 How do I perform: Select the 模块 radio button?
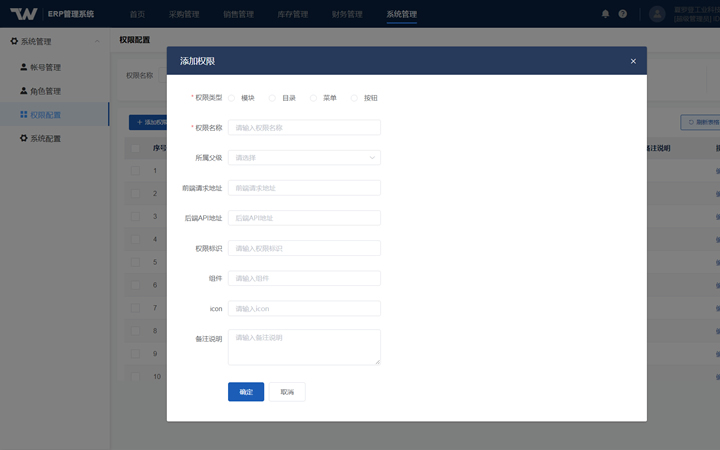pyautogui.click(x=232, y=98)
